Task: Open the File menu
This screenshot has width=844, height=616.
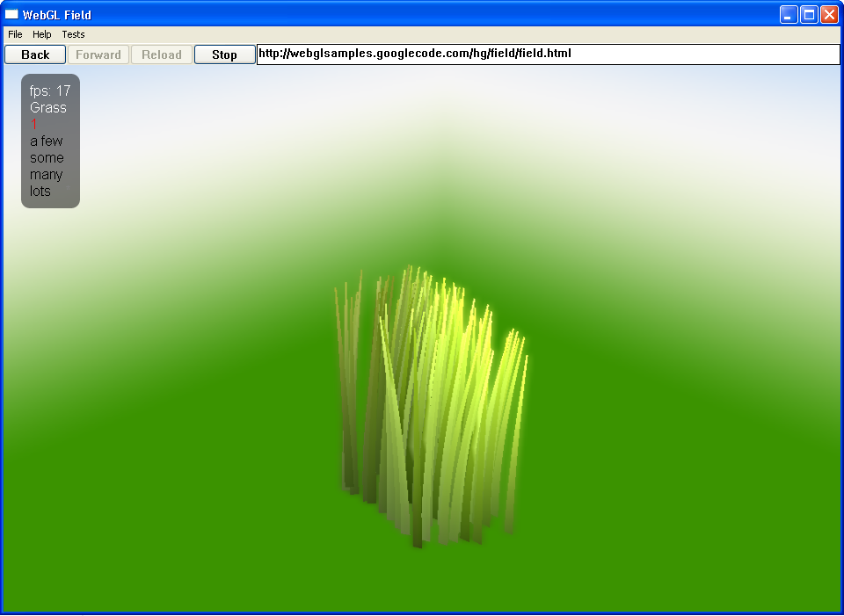Action: coord(15,34)
